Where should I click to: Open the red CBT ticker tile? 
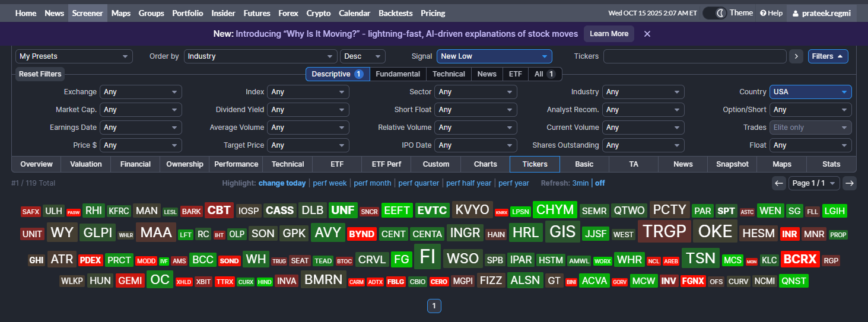(219, 211)
